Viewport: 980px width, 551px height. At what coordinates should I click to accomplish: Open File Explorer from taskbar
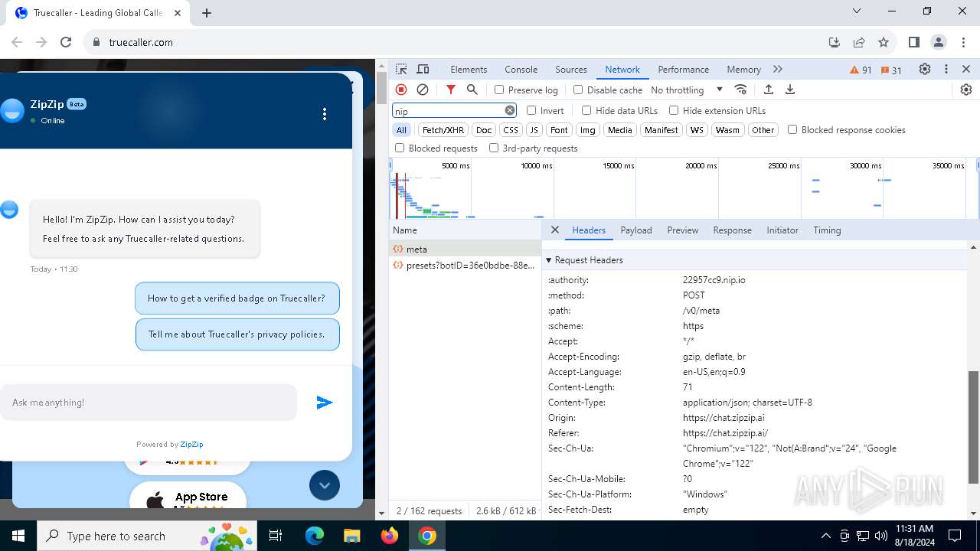point(351,536)
